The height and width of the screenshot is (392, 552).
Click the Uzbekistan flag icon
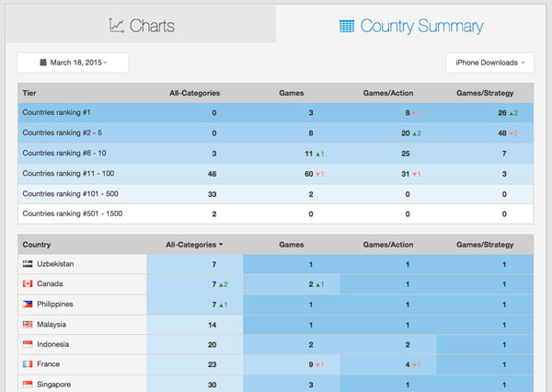[x=28, y=263]
